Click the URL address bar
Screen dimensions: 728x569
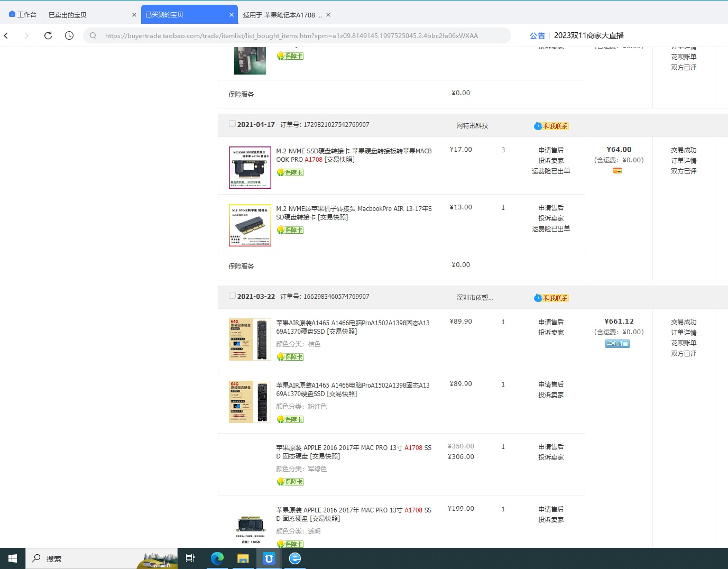(297, 35)
